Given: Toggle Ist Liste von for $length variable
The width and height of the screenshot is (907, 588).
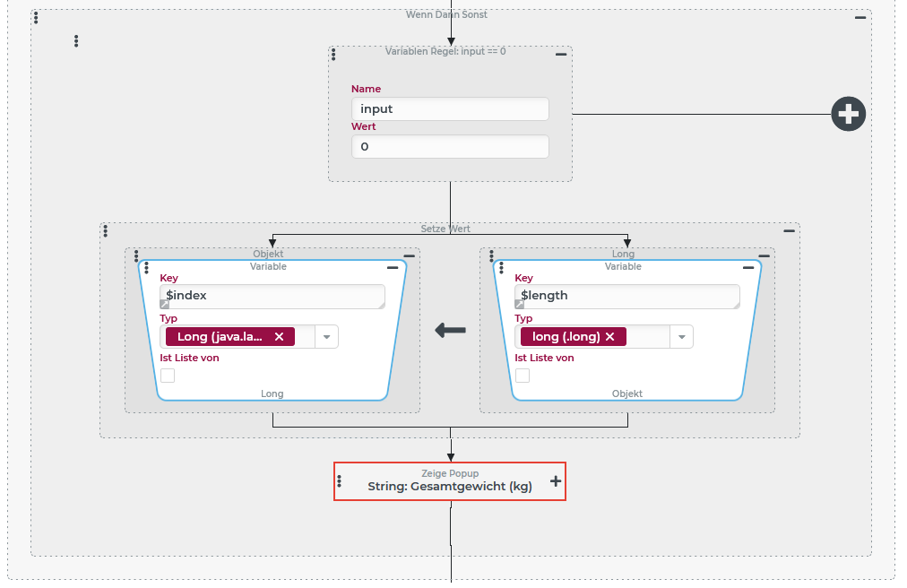Looking at the screenshot, I should coord(523,376).
